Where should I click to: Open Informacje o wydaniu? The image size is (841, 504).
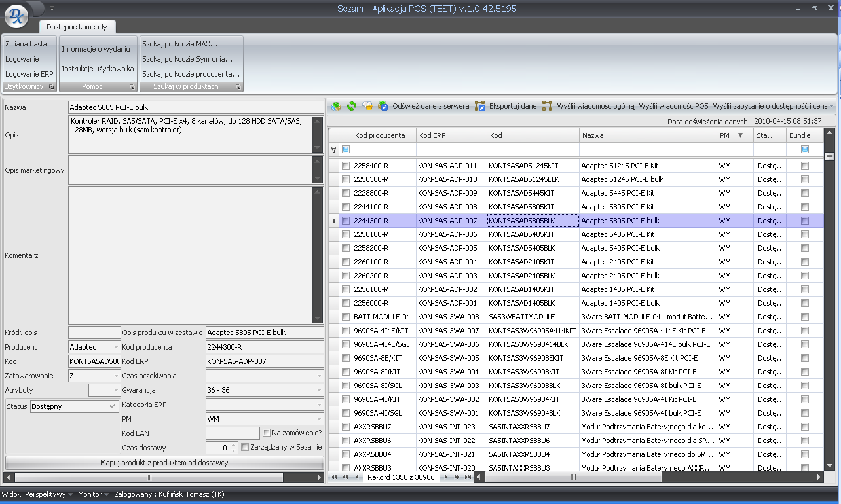point(96,49)
